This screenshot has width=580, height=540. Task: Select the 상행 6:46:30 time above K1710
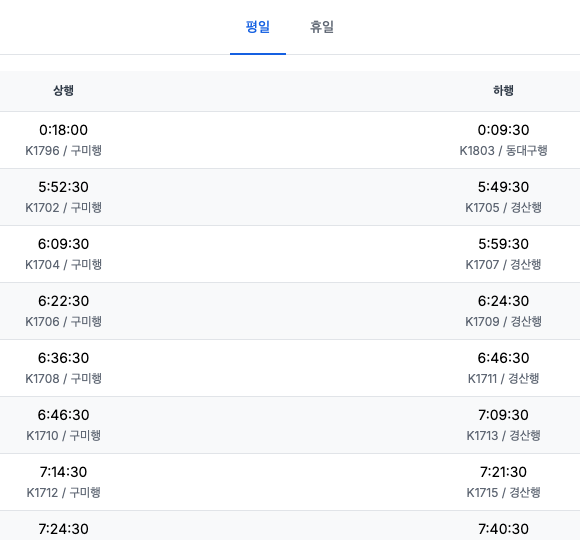pos(63,415)
